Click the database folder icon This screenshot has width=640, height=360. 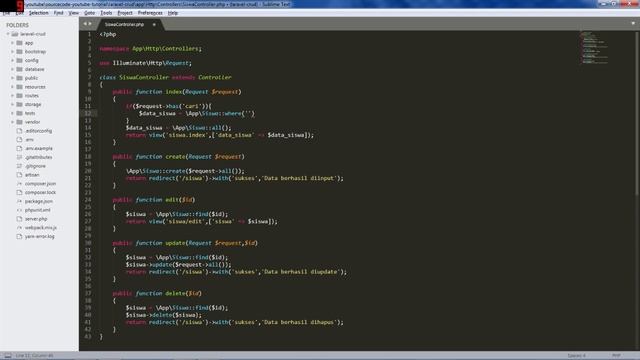(x=19, y=69)
